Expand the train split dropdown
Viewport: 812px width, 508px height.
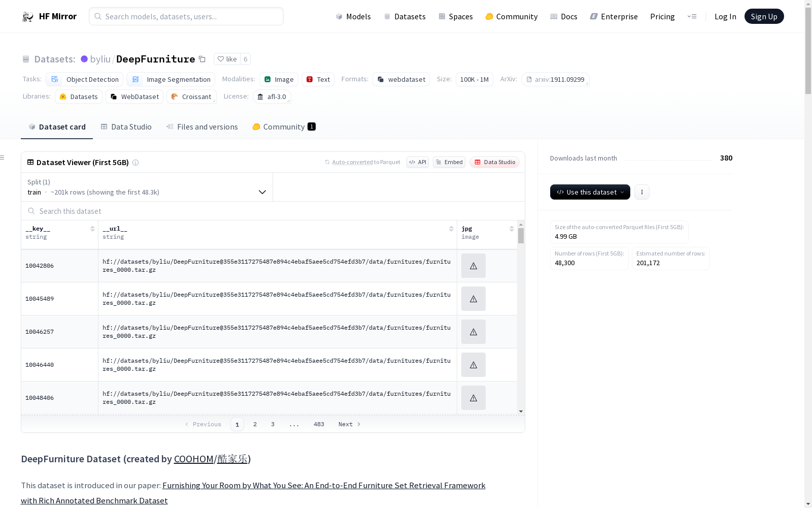[147, 187]
